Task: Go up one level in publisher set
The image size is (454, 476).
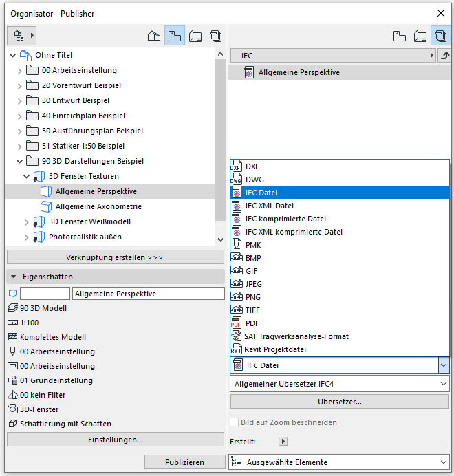Action: tap(444, 56)
